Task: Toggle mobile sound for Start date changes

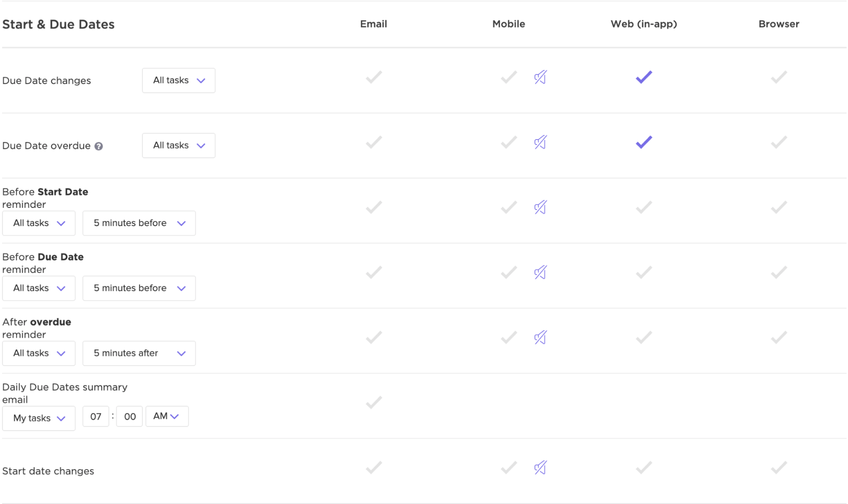Action: (x=540, y=468)
